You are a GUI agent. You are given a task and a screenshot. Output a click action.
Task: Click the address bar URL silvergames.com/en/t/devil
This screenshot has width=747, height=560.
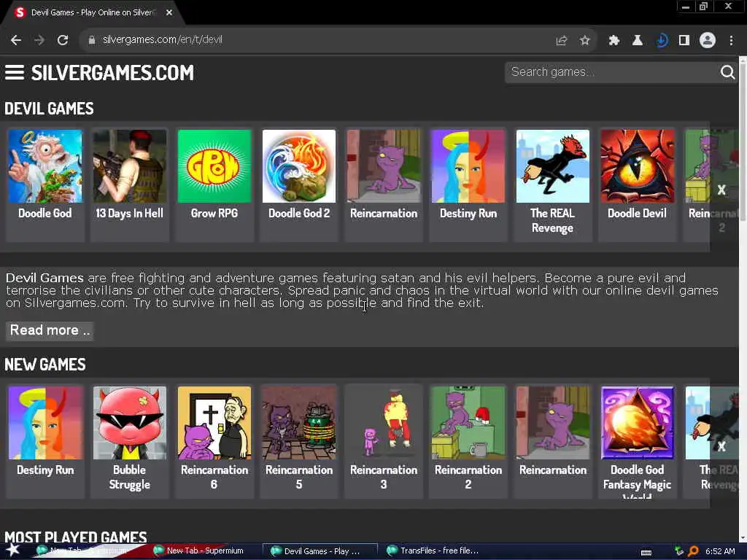pos(163,40)
